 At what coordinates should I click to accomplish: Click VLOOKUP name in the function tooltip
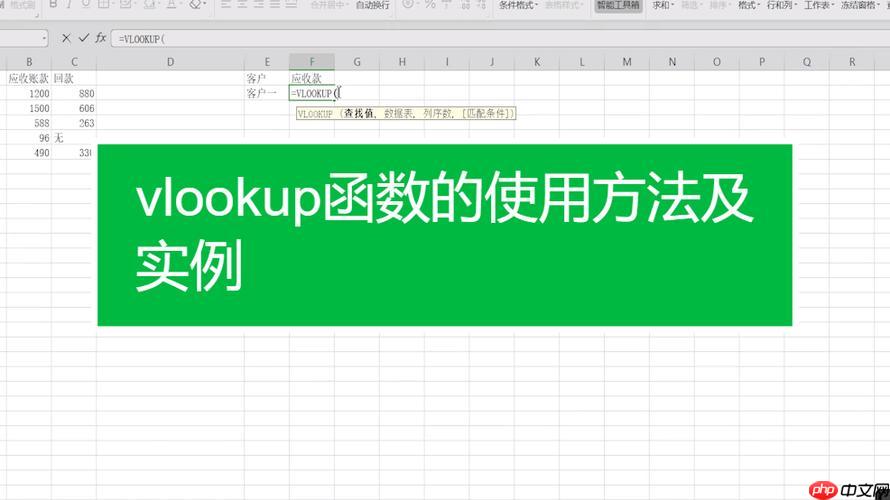tap(315, 114)
